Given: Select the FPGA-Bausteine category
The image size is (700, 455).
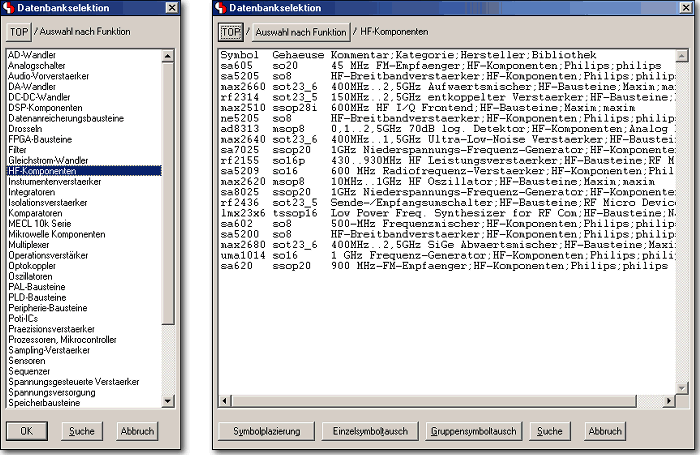Looking at the screenshot, I should (x=40, y=140).
